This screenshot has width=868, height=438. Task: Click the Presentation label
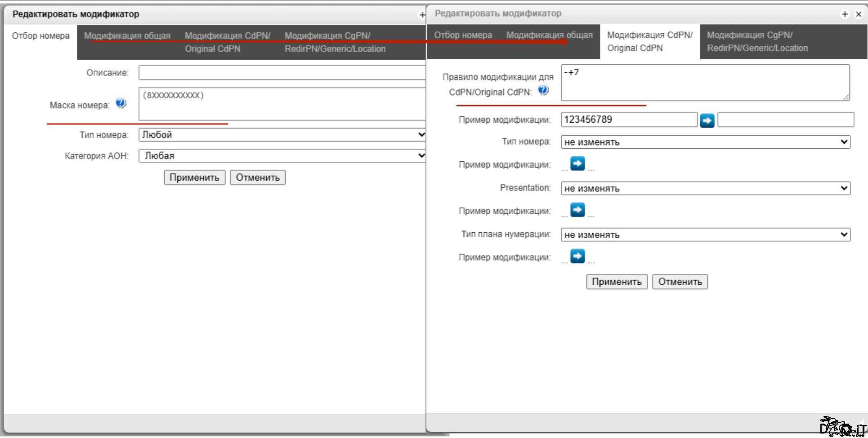pos(525,188)
